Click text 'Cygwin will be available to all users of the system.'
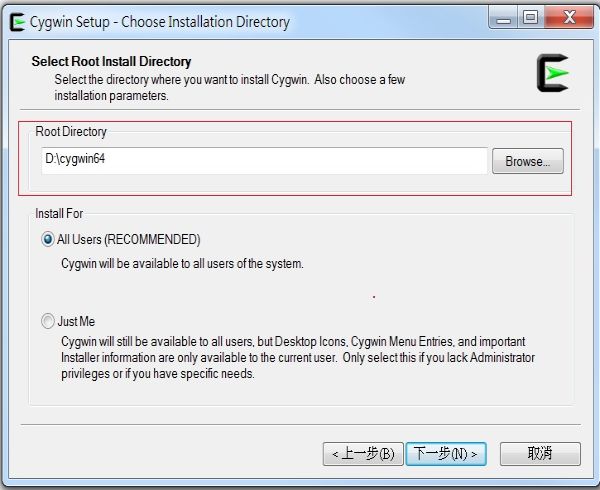This screenshot has width=600, height=490. (182, 264)
